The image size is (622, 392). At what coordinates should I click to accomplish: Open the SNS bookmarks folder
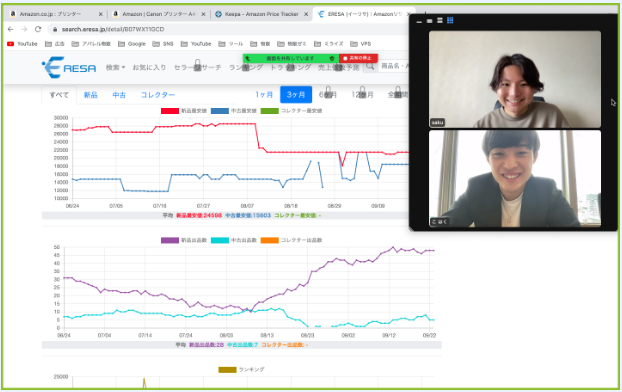pyautogui.click(x=163, y=44)
